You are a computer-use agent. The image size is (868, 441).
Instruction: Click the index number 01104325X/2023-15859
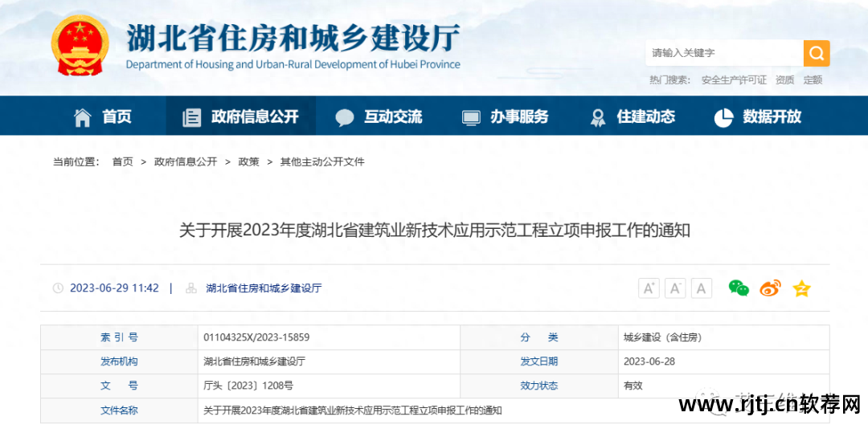click(x=256, y=337)
